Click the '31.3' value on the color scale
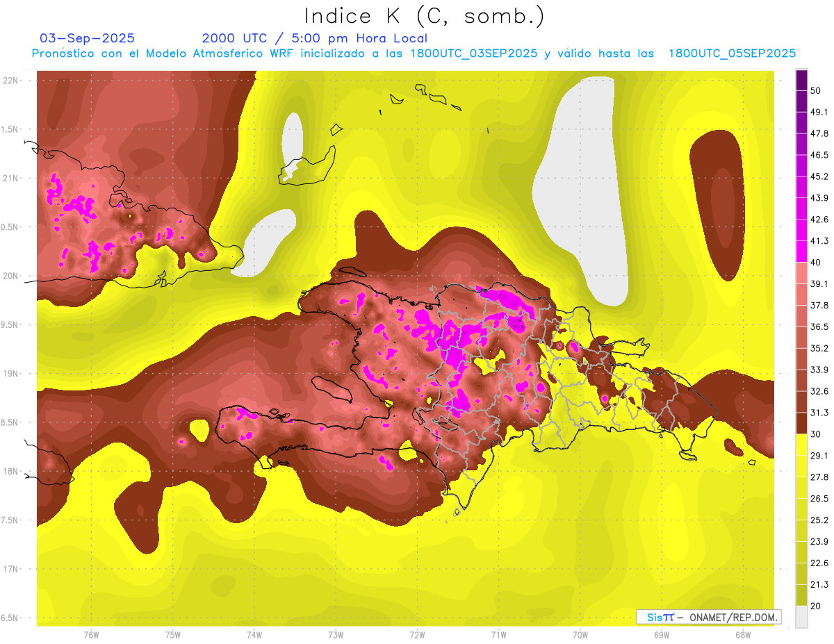 tap(819, 413)
